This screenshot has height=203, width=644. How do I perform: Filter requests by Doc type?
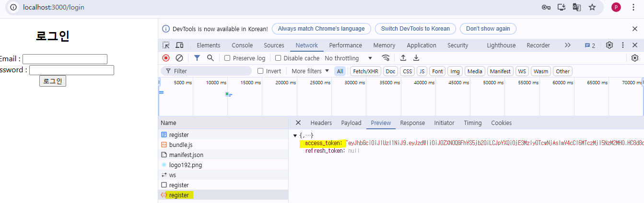pos(391,71)
